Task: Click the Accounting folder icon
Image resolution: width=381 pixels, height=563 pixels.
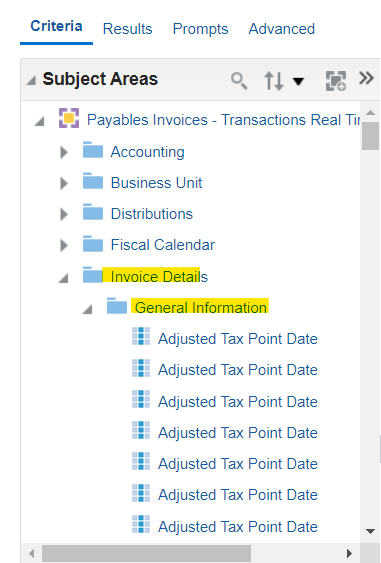Action: 93,150
